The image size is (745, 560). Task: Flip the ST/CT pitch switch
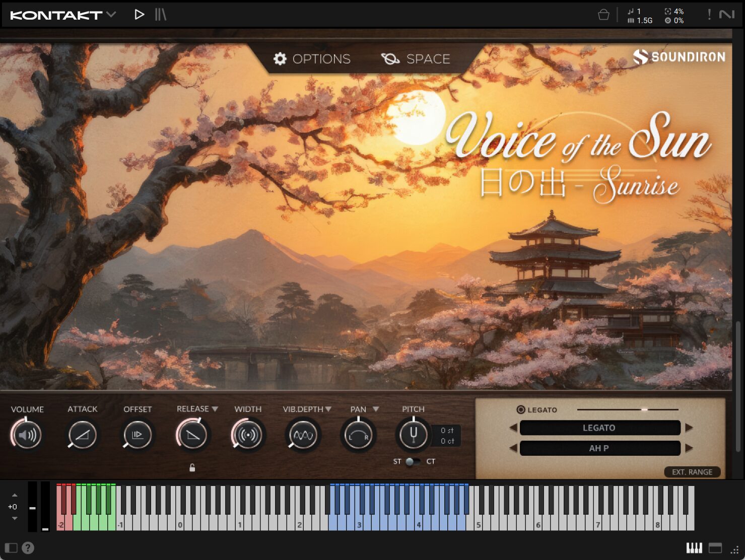coord(413,461)
